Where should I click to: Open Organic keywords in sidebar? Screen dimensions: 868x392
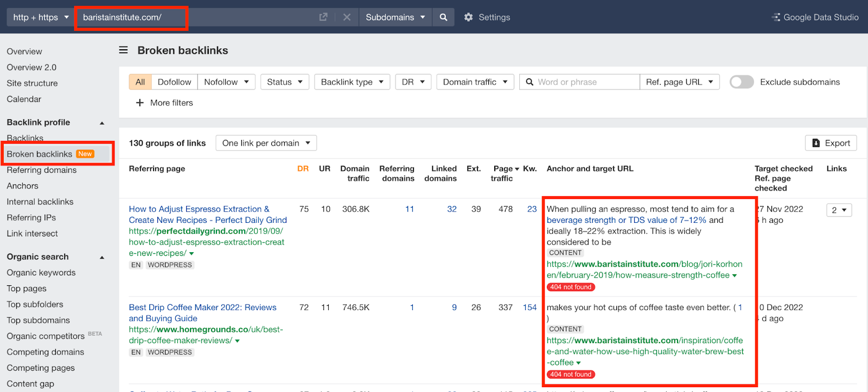(x=41, y=273)
